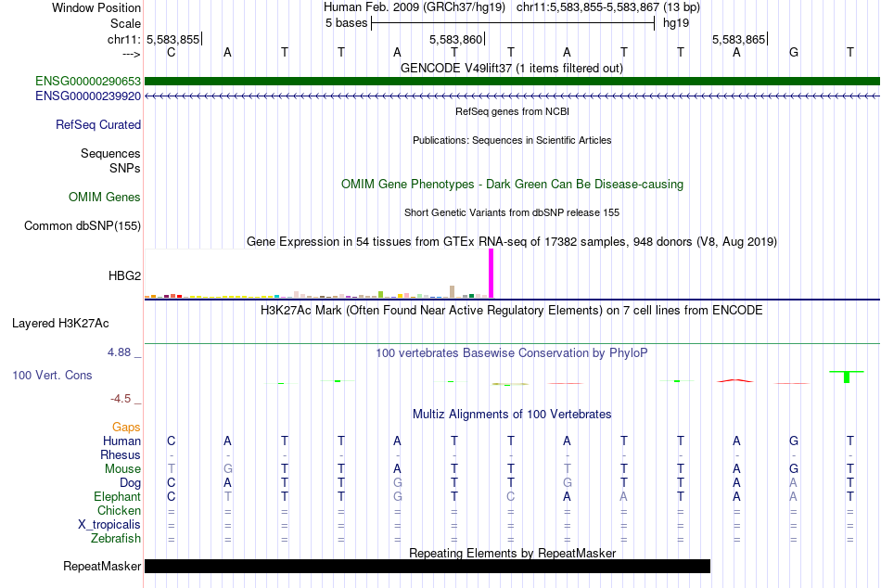This screenshot has width=881, height=588.
Task: Click the ENSG00000239920 intron arrow line
Action: pyautogui.click(x=512, y=96)
